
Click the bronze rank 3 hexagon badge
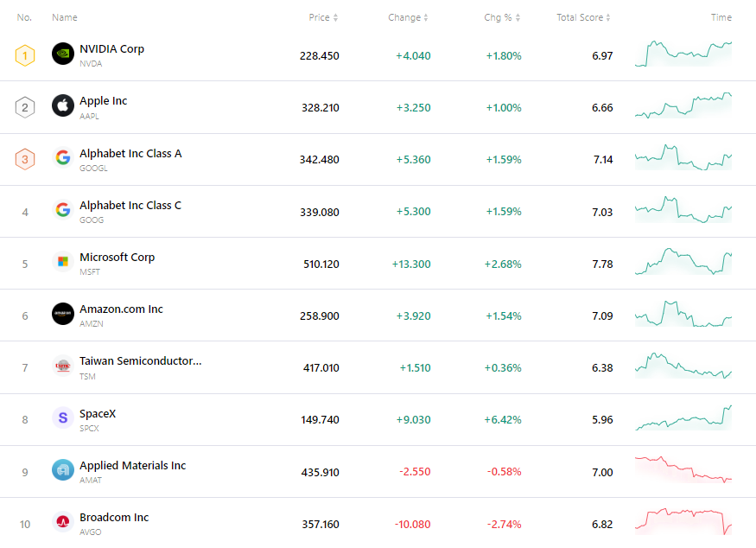(x=25, y=159)
